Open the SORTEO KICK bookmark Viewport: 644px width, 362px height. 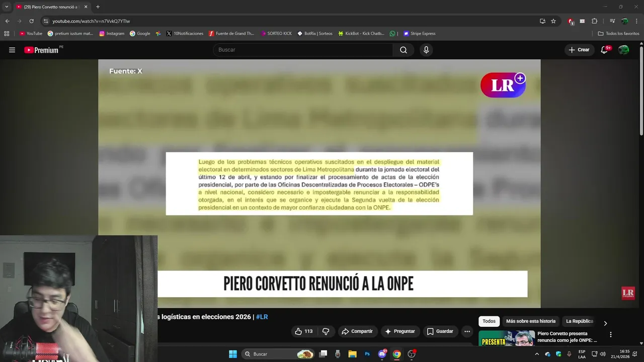tap(276, 34)
